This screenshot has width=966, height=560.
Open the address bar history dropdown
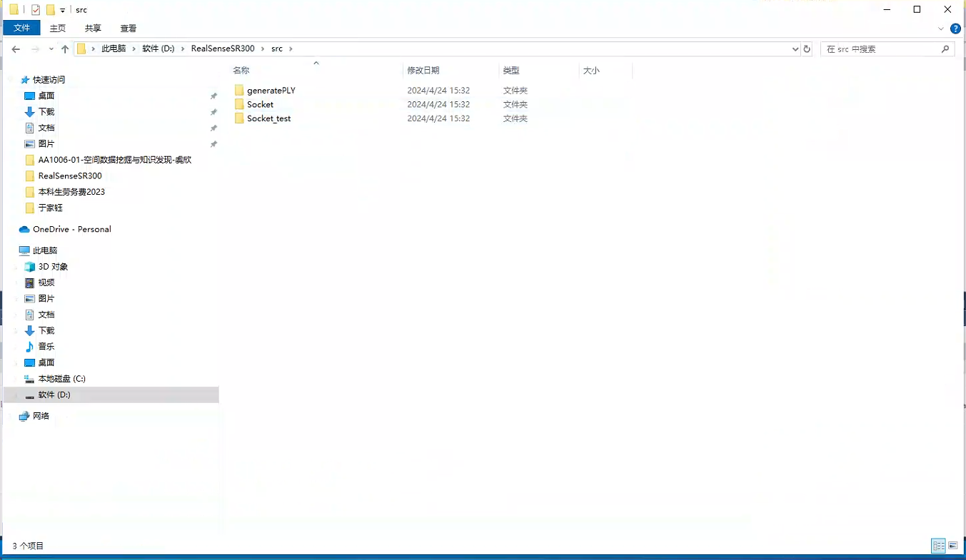[x=795, y=49]
